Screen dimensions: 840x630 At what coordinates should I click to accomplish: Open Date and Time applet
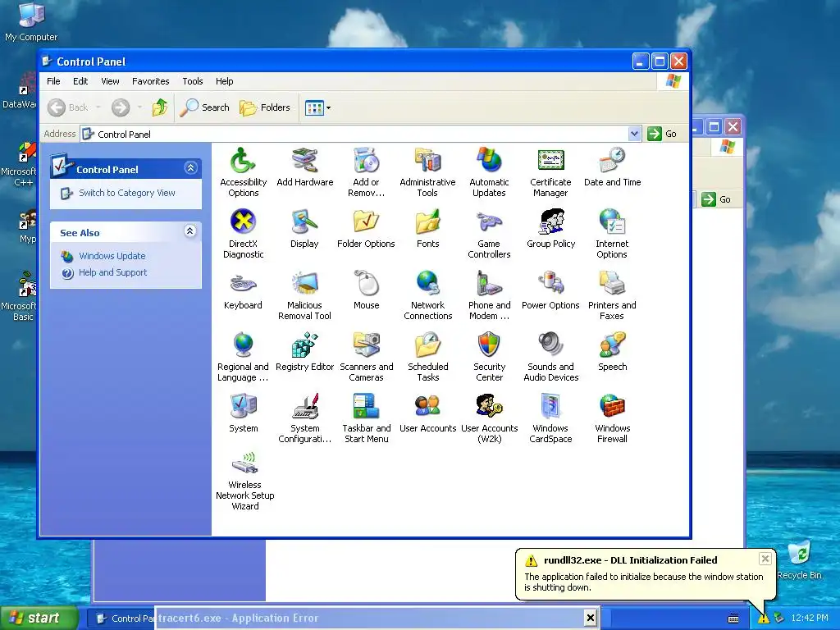[x=612, y=167]
